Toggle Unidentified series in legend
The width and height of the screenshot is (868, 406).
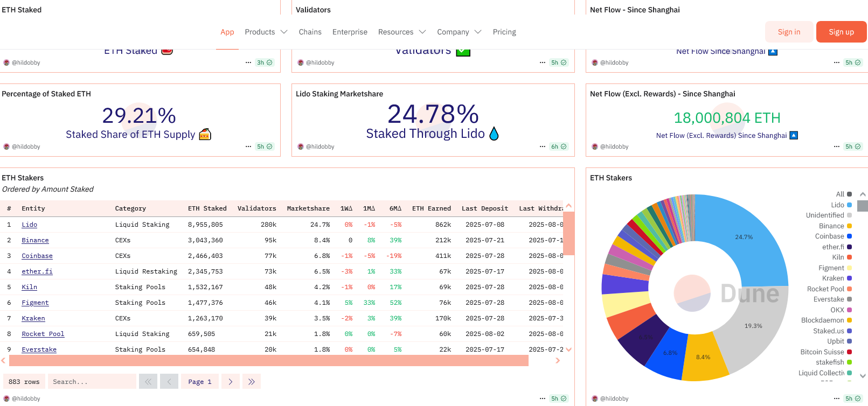(829, 215)
